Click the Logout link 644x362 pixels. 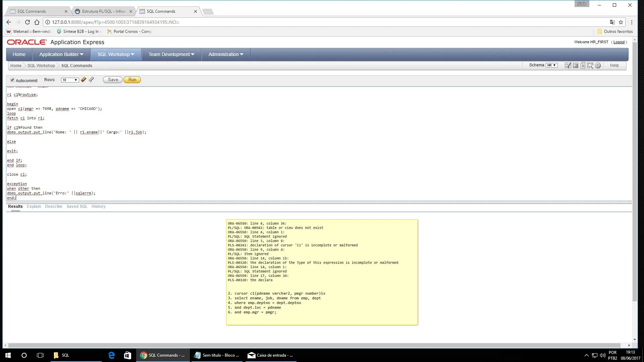[x=619, y=42]
